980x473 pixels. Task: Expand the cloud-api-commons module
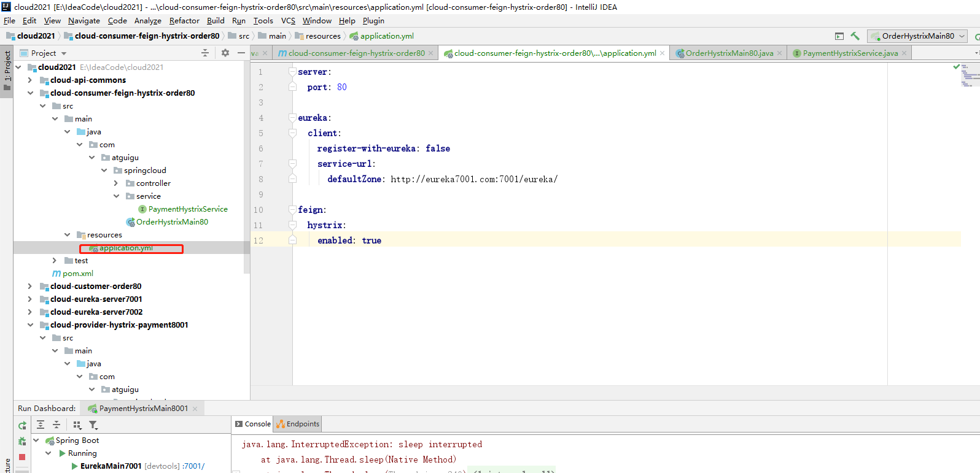[30, 80]
